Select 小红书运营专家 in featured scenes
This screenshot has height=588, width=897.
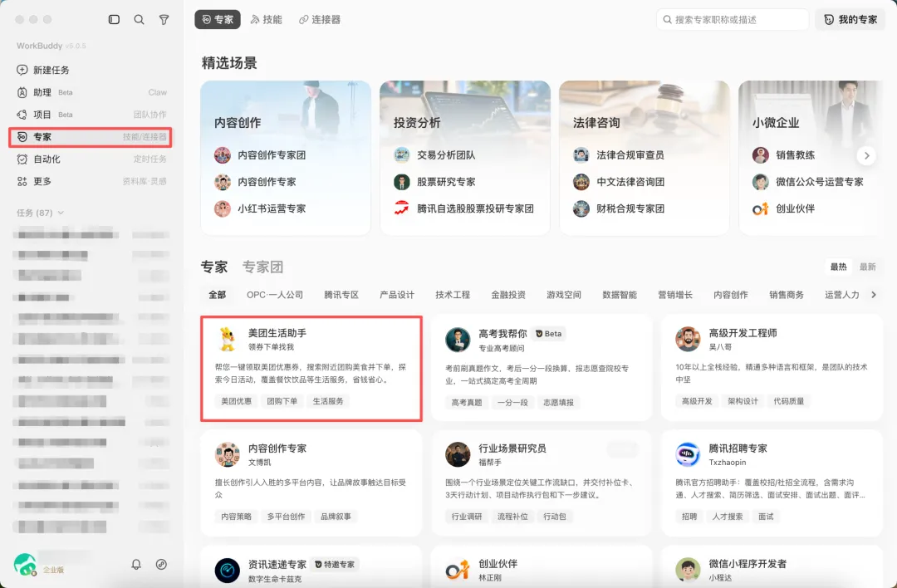tap(260, 208)
